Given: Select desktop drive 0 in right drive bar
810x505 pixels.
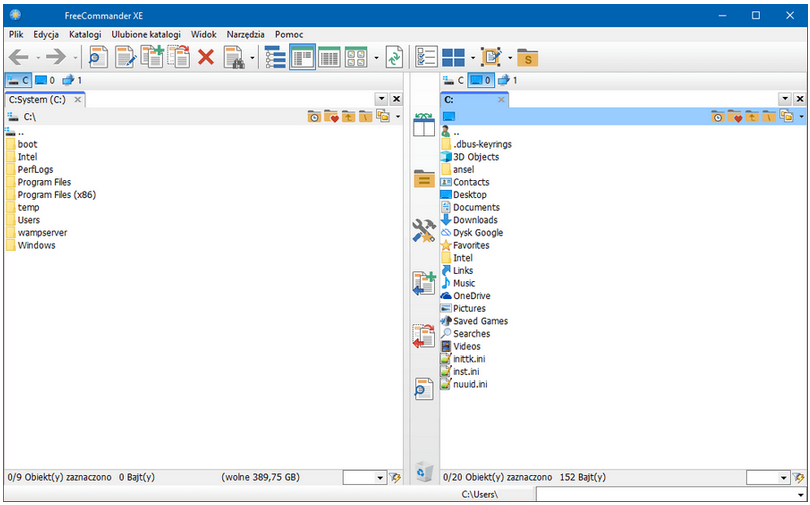Looking at the screenshot, I should coord(481,80).
